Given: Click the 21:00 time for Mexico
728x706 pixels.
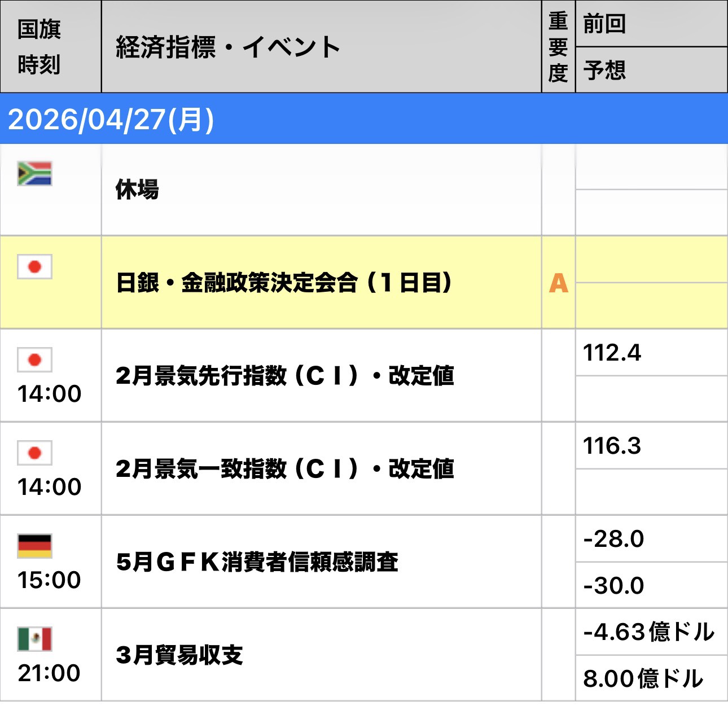Looking at the screenshot, I should pyautogui.click(x=49, y=673).
